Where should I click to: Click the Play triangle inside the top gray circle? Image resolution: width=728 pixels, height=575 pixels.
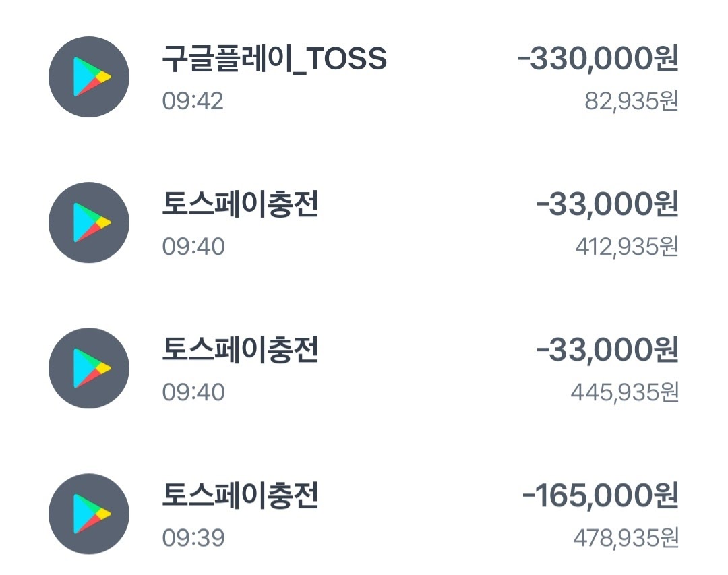point(91,77)
